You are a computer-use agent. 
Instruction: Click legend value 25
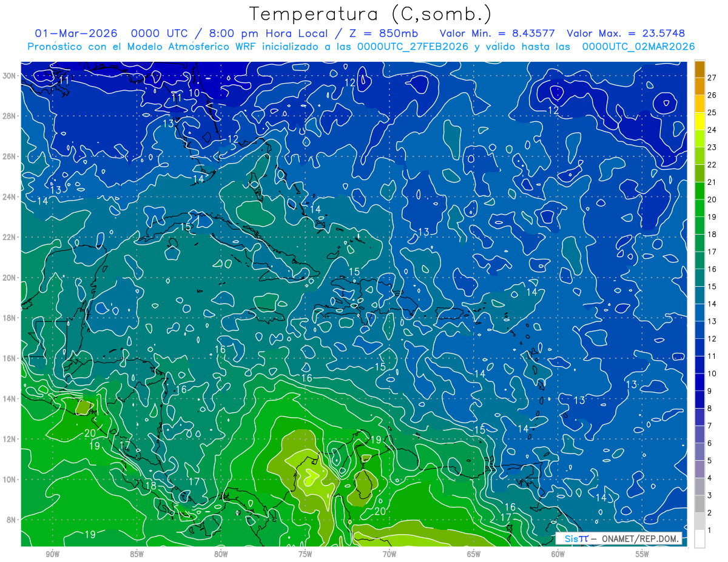[712, 113]
